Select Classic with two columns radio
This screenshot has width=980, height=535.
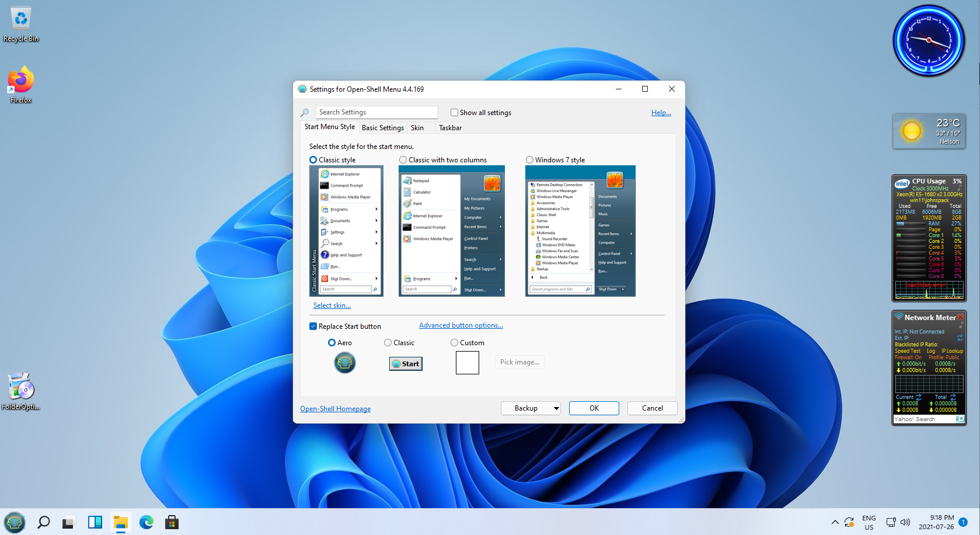[403, 160]
